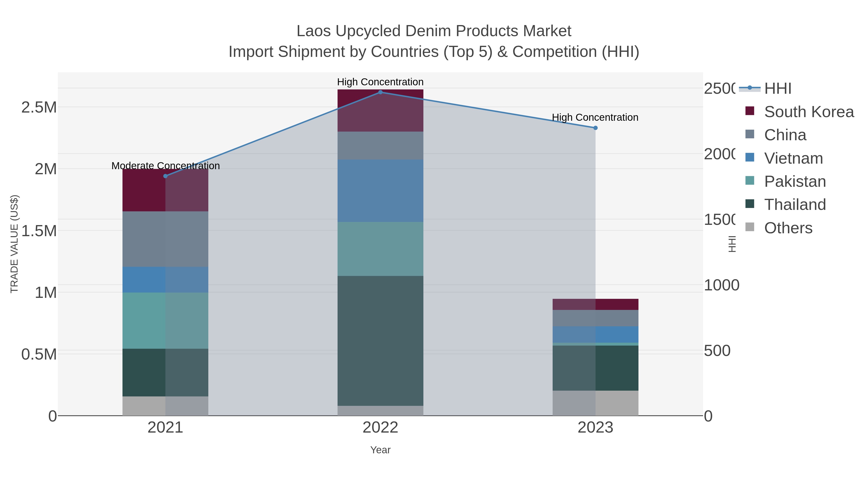Click the chart title Laos Upcycled Denim Products Market
This screenshot has height=488, width=868.
coord(434,31)
